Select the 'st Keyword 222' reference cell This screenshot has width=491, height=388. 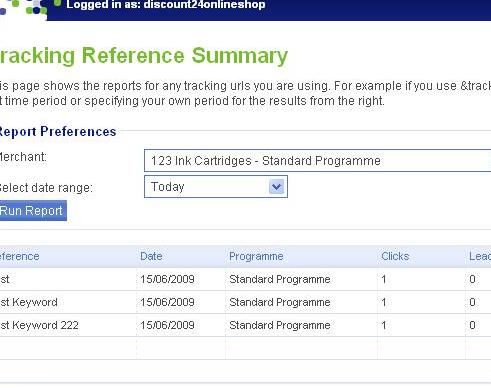coord(39,325)
